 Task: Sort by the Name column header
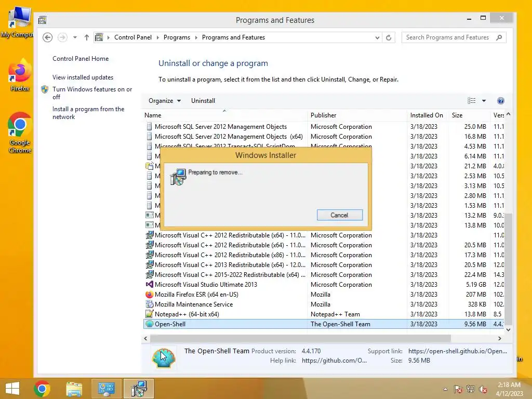click(x=224, y=115)
